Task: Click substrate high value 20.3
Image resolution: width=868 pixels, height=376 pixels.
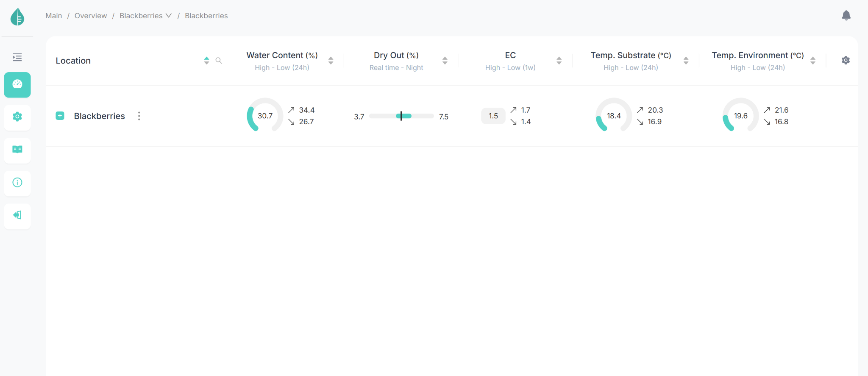Action: (x=655, y=110)
